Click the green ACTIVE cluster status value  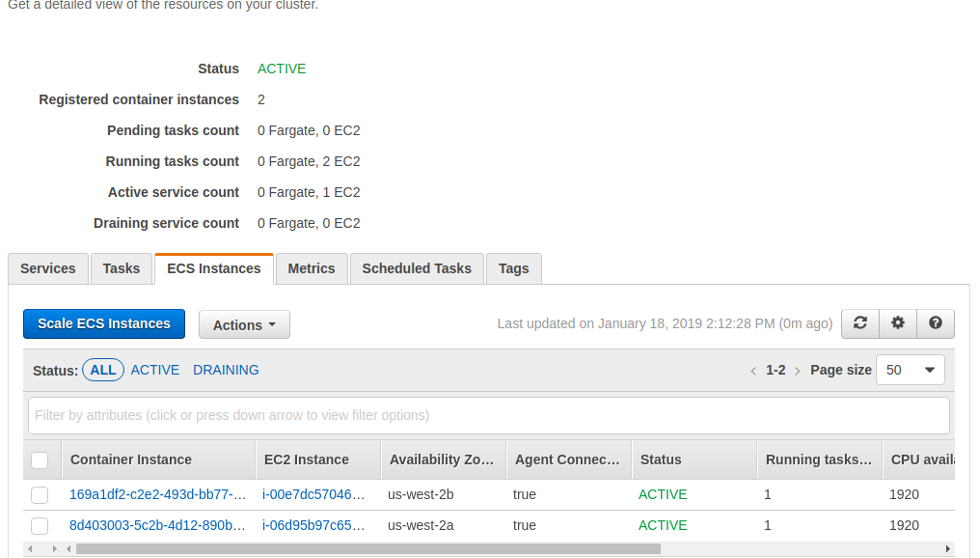tap(282, 69)
